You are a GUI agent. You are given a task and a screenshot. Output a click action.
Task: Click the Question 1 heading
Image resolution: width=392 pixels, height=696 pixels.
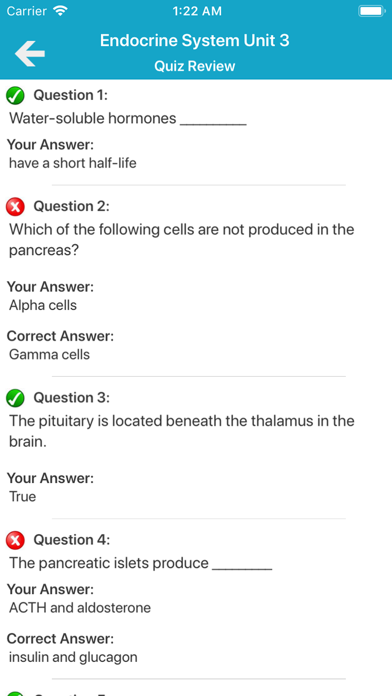click(x=71, y=95)
